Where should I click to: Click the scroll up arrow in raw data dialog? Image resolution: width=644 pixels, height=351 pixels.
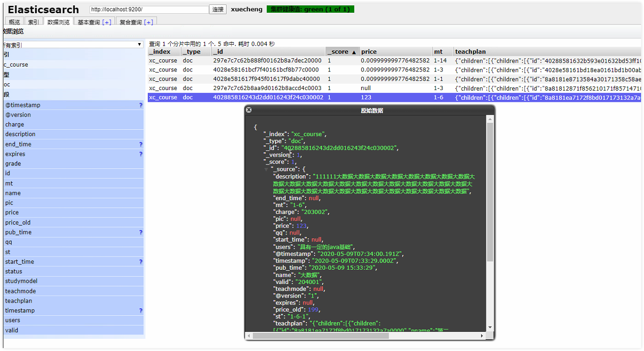click(x=490, y=119)
